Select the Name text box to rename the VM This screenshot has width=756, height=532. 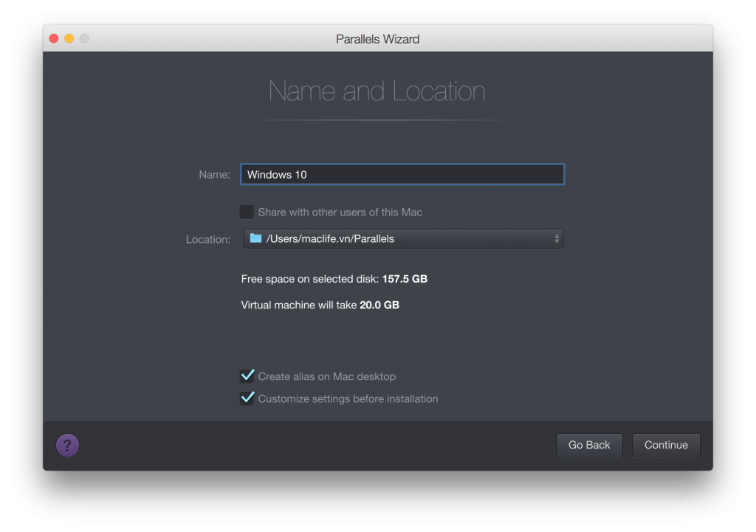click(402, 174)
